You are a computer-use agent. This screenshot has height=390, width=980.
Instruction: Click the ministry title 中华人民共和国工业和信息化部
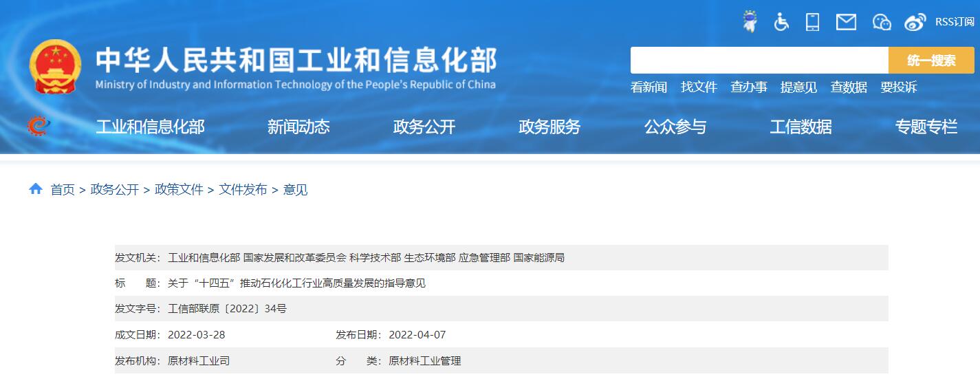[296, 61]
